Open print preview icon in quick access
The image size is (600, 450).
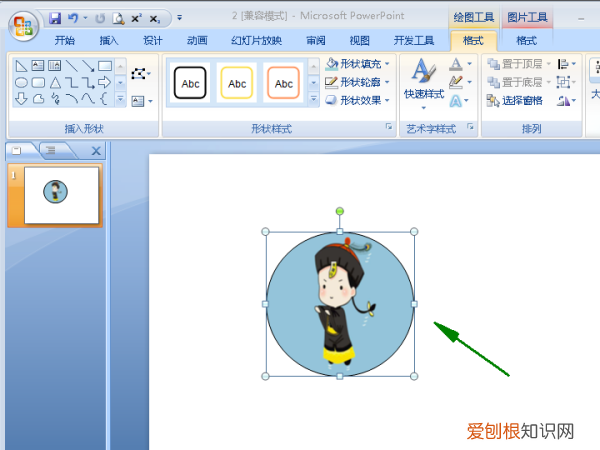coord(118,18)
